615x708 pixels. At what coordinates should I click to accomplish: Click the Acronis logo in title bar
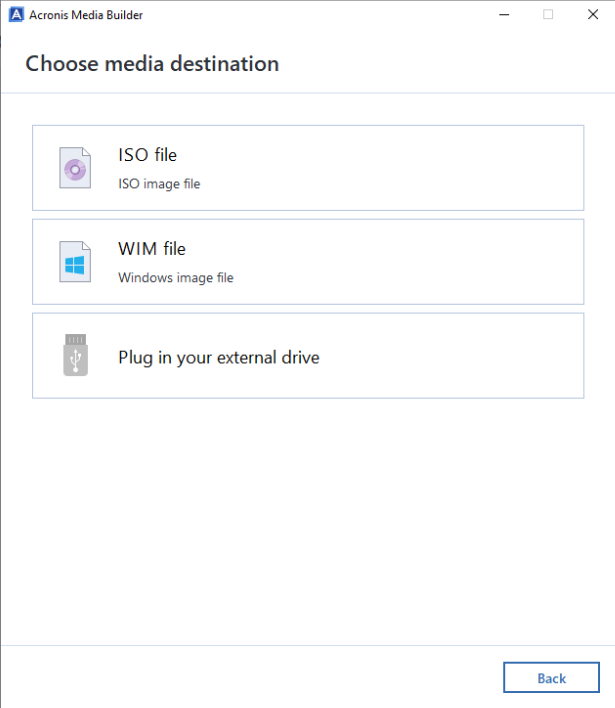point(15,14)
